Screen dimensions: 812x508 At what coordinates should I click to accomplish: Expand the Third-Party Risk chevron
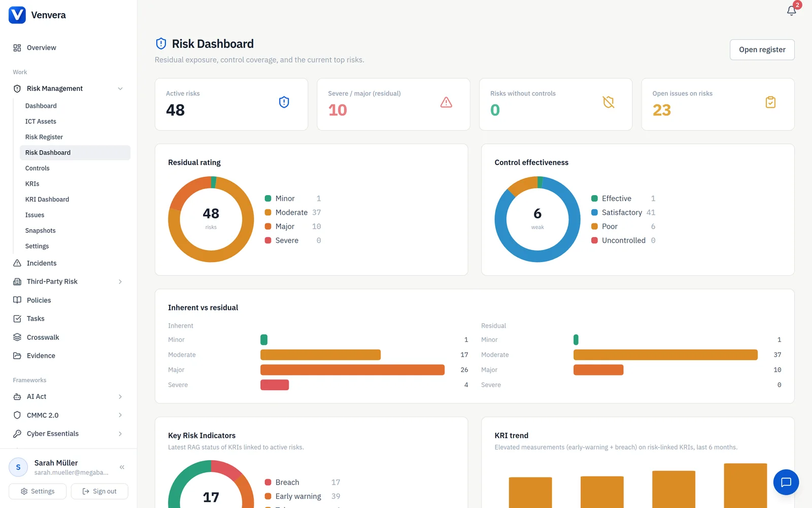tap(120, 281)
